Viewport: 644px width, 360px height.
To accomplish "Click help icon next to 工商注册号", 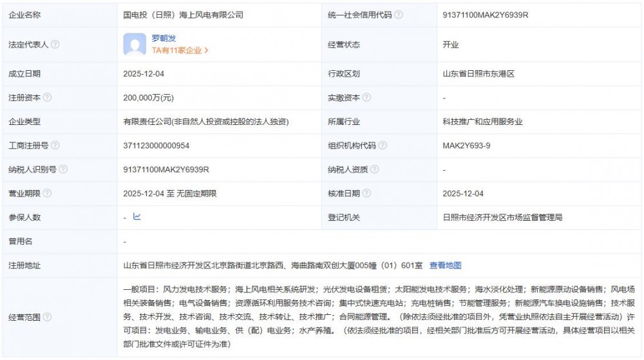I will click(x=55, y=146).
